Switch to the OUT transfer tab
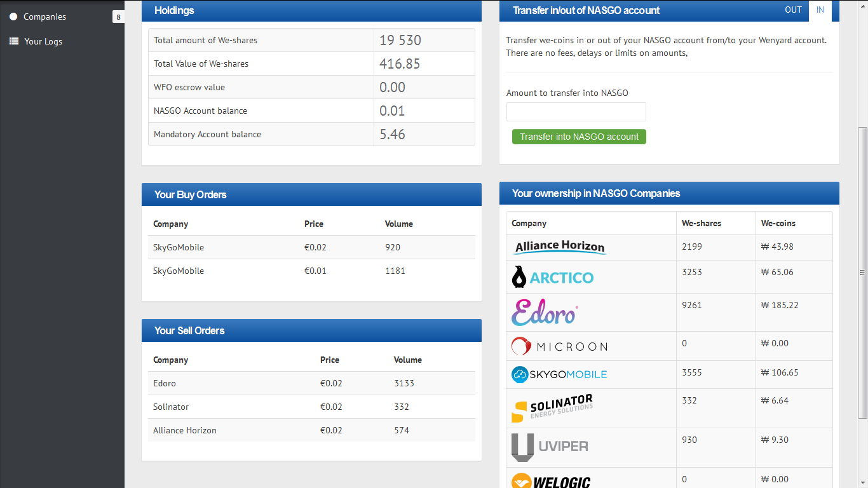 pos(793,10)
